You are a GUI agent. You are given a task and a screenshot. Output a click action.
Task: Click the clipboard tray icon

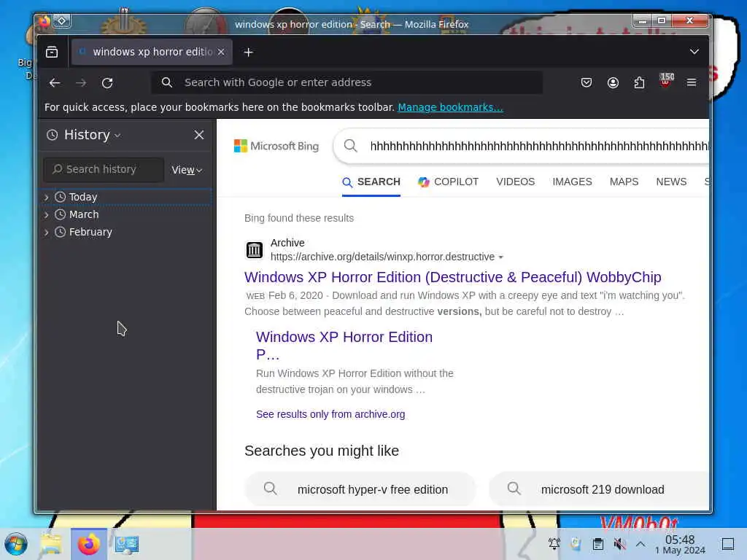pyautogui.click(x=598, y=544)
